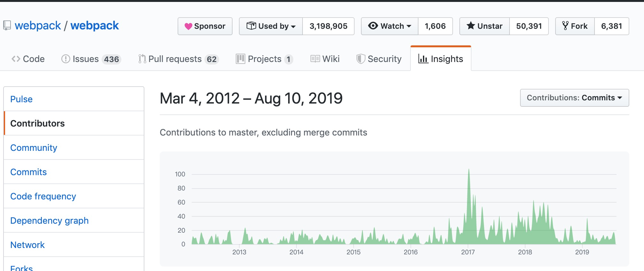644x271 pixels.
Task: Go to the Wiki tab
Action: (325, 59)
